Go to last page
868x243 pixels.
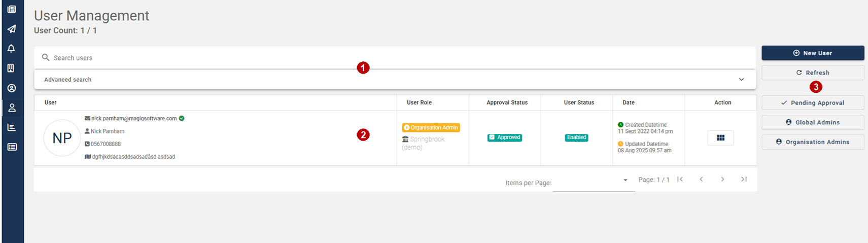point(744,179)
